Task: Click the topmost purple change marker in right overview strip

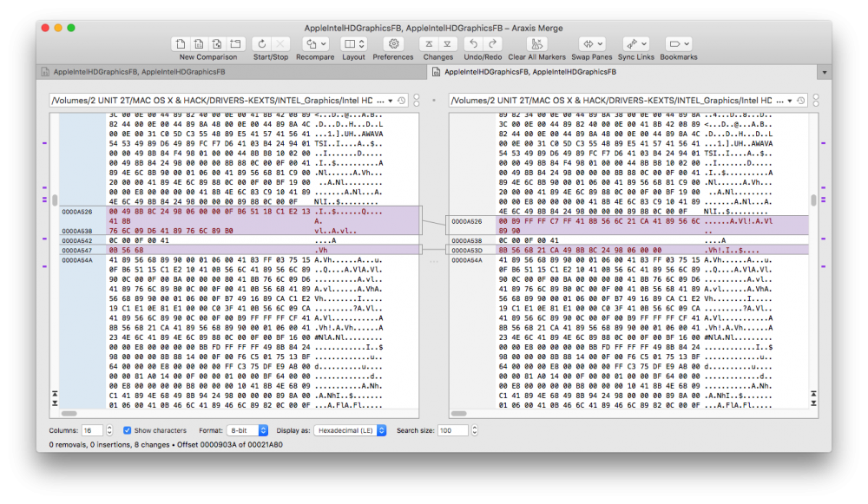Action: (823, 143)
